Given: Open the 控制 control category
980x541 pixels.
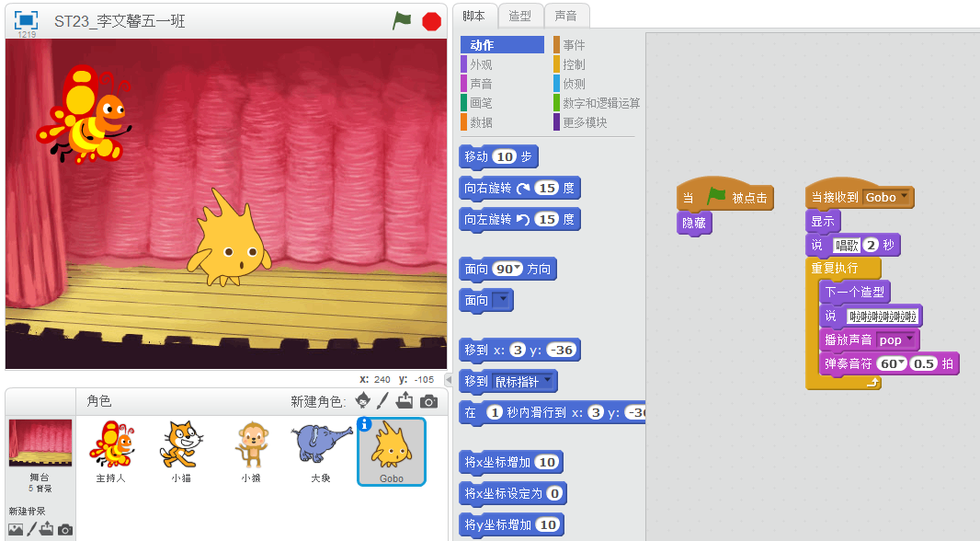Looking at the screenshot, I should [574, 64].
